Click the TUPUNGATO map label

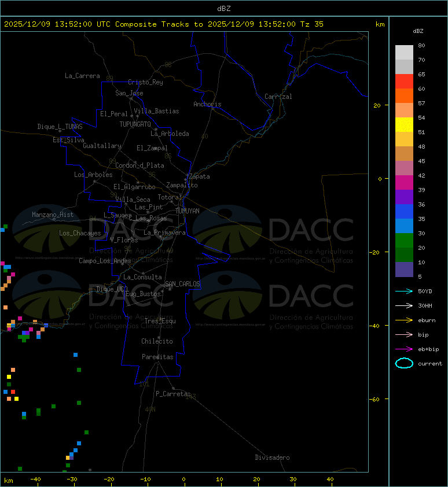click(x=135, y=124)
